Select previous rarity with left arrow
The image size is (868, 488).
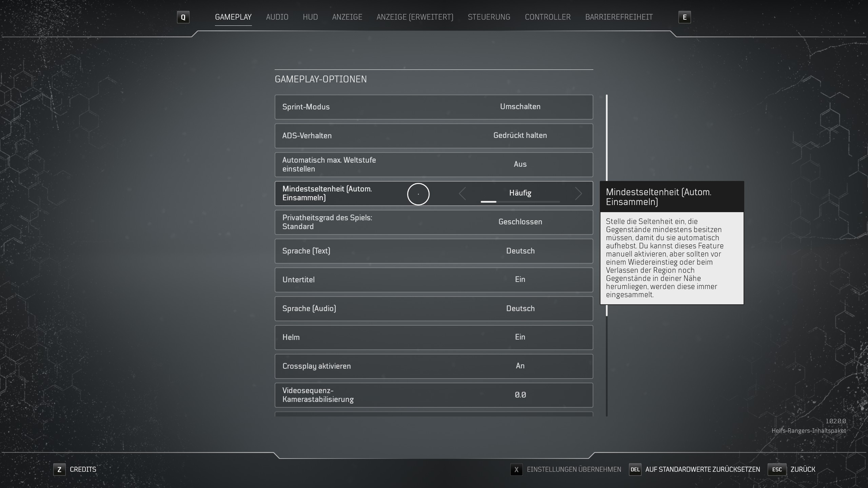tap(462, 194)
